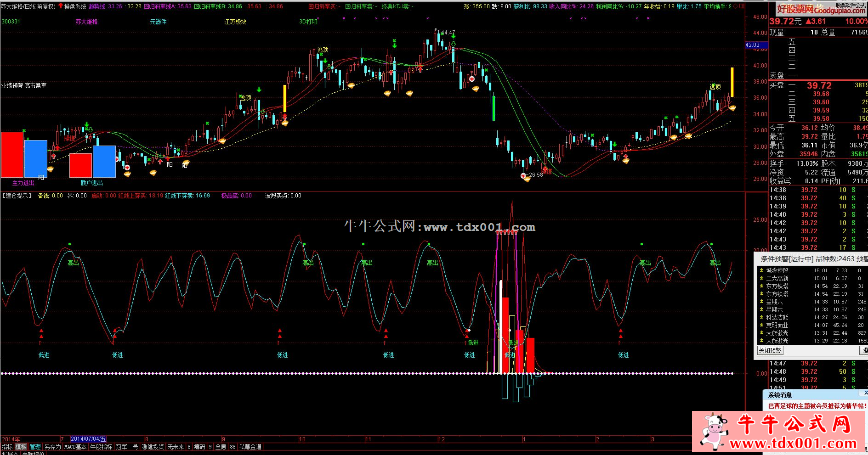Close the 系统消息 popup
The height and width of the screenshot is (455, 868).
(x=865, y=393)
